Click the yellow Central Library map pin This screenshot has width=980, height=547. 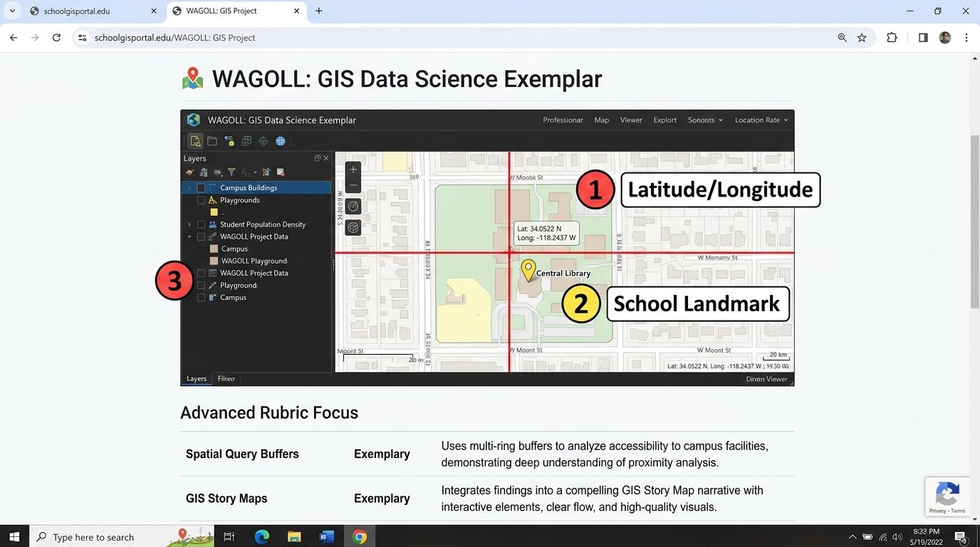528,271
